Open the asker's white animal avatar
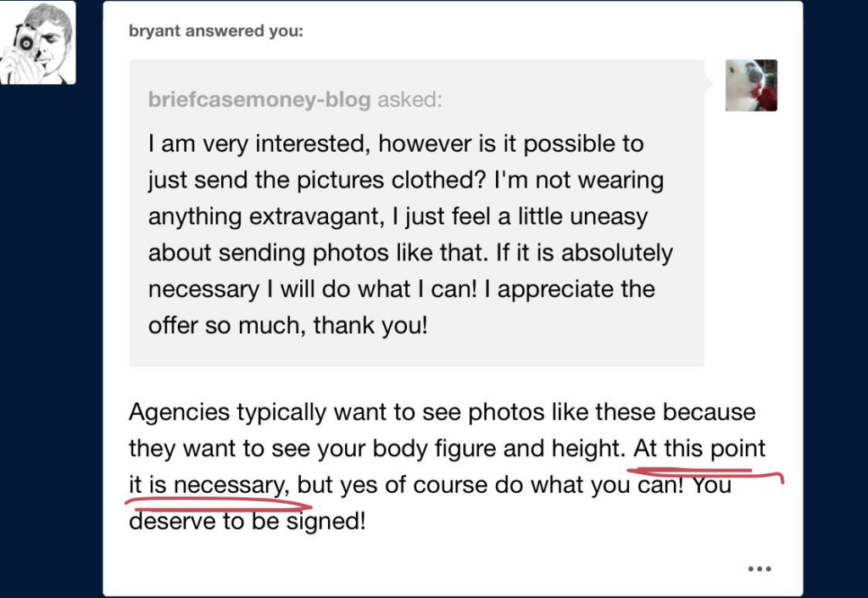The height and width of the screenshot is (598, 868). 751,86
